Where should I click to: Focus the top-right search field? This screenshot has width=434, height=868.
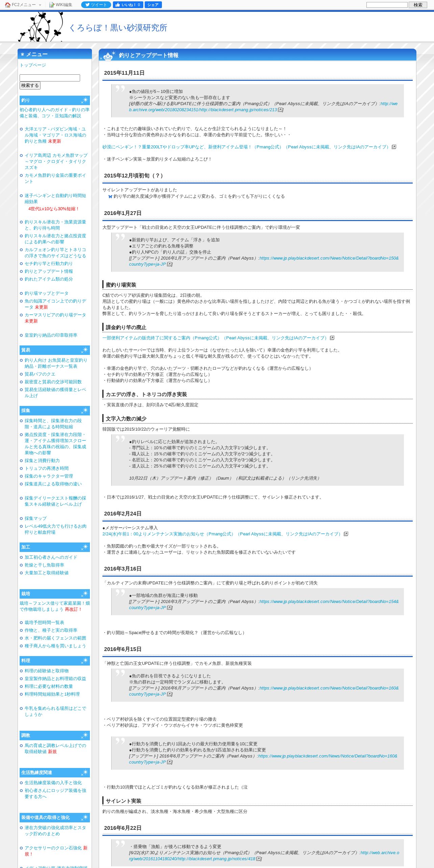point(387,5)
